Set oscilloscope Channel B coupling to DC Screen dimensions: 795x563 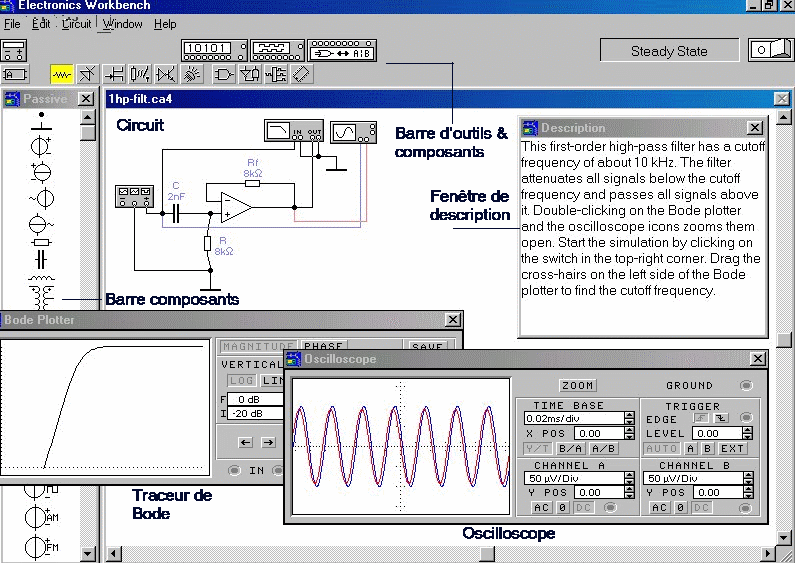pyautogui.click(x=702, y=507)
